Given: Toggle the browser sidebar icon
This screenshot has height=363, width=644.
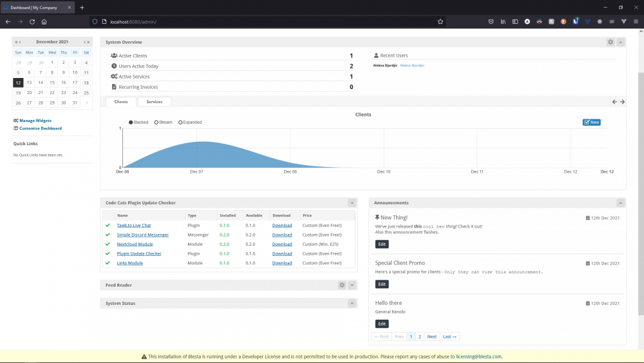Looking at the screenshot, I should [515, 22].
